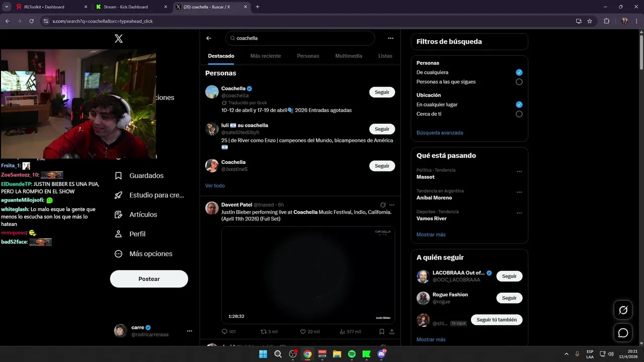
Task: Click the browser address bar URL
Action: click(103, 21)
